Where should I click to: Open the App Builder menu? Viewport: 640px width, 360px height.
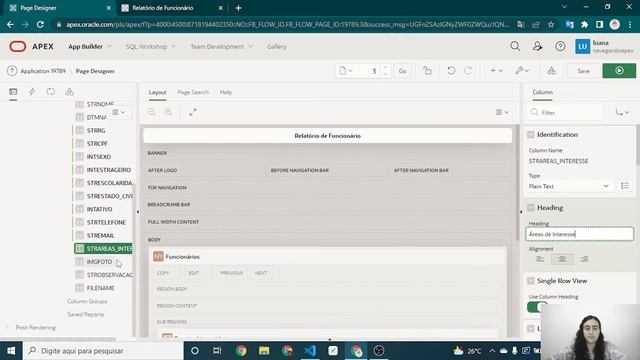click(90, 47)
